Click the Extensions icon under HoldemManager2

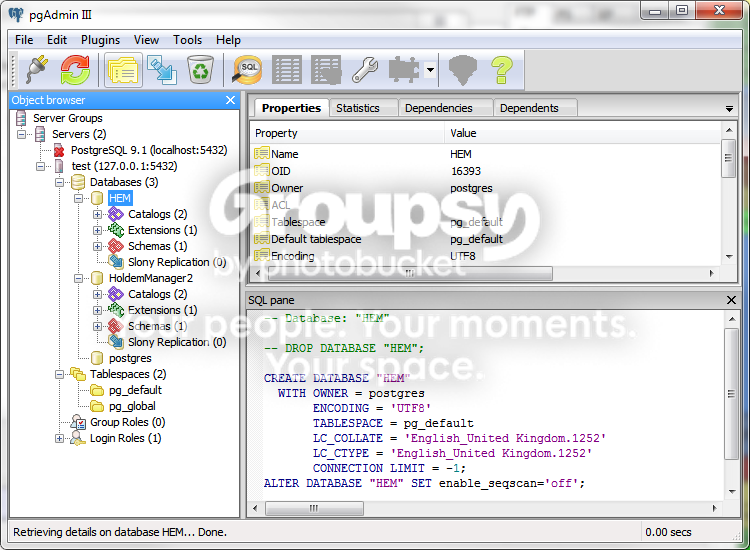(116, 310)
